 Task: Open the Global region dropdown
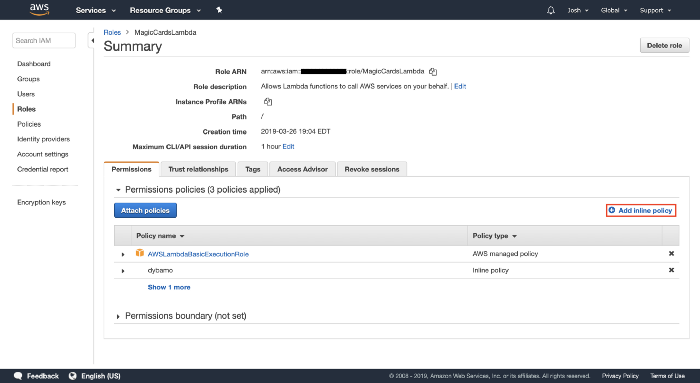tap(614, 10)
